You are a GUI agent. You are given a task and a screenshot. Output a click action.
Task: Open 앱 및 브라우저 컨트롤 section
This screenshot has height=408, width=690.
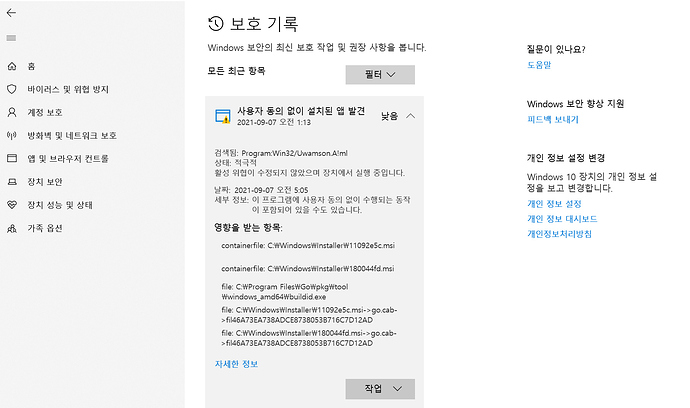(x=68, y=158)
